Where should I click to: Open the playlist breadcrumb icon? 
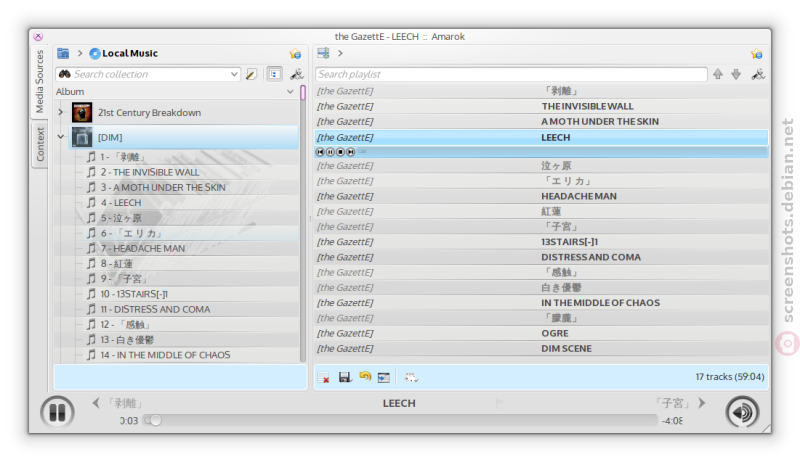point(323,53)
